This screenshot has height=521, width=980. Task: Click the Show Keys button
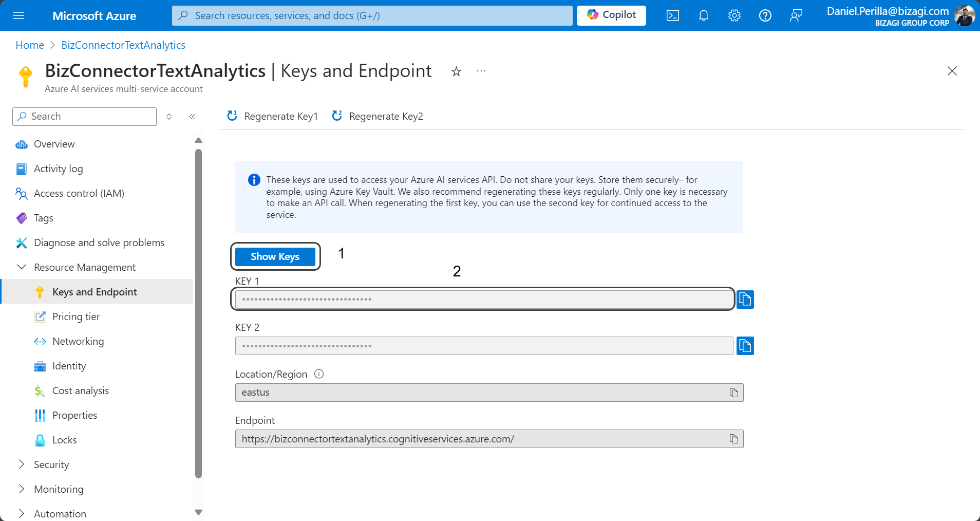click(275, 256)
